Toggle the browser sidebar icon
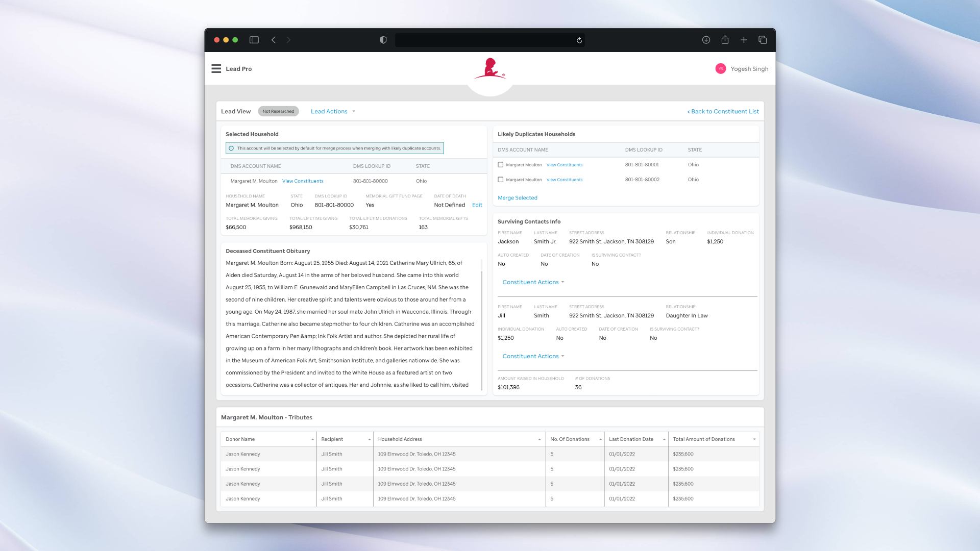This screenshot has height=551, width=980. click(x=254, y=40)
